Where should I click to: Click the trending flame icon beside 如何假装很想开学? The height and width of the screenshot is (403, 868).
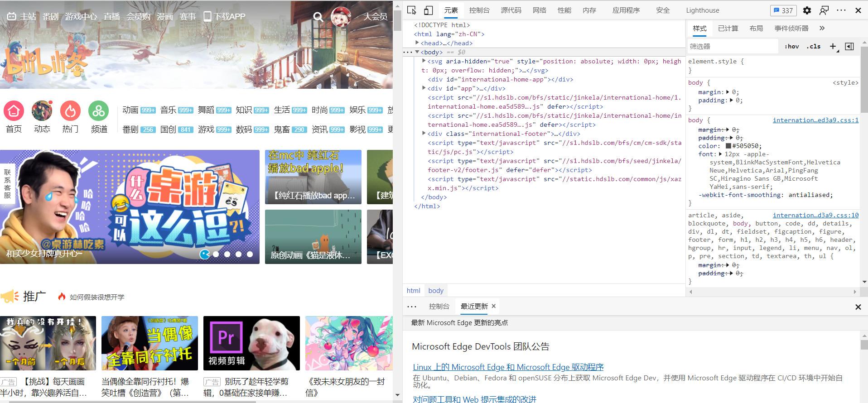pos(62,297)
